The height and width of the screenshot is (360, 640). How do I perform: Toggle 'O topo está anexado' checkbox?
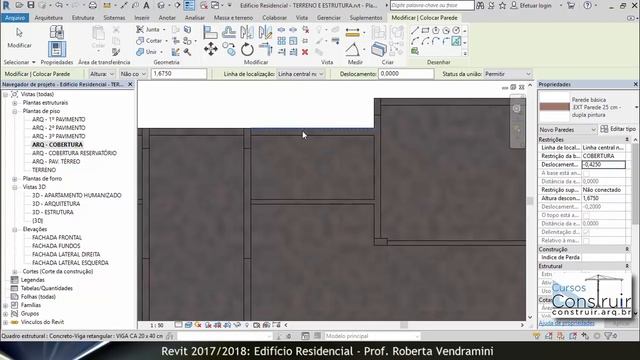(x=587, y=215)
